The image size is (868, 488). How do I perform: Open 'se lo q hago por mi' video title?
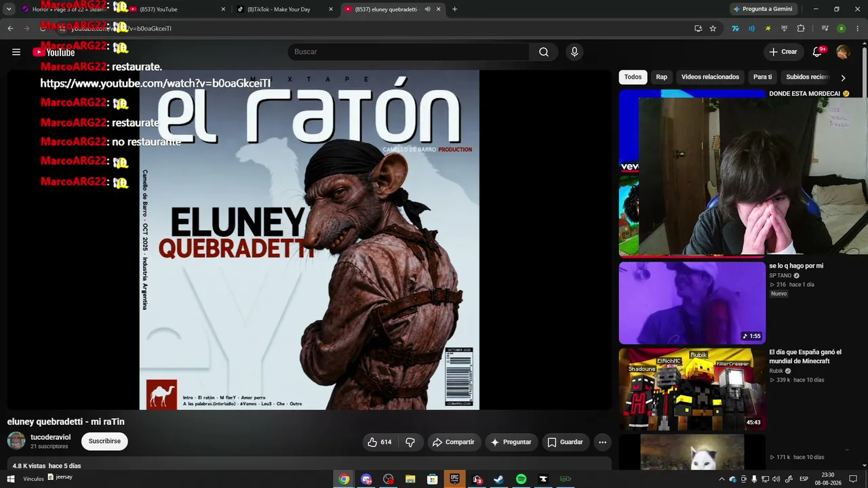[796, 266]
